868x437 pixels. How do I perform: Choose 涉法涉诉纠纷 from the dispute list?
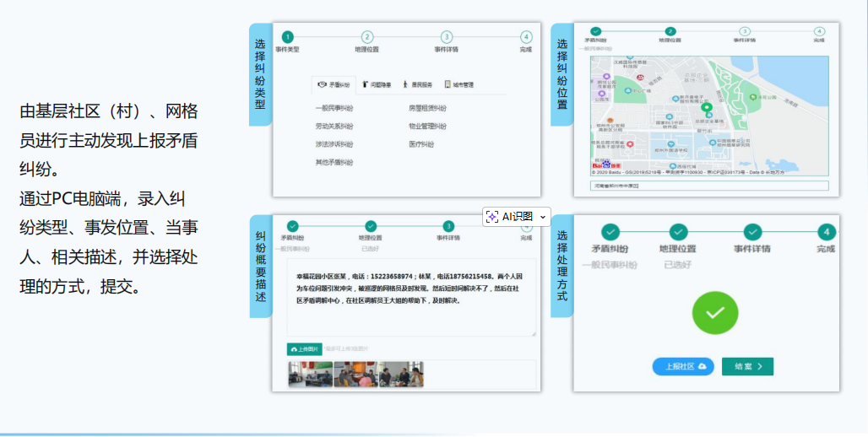334,144
